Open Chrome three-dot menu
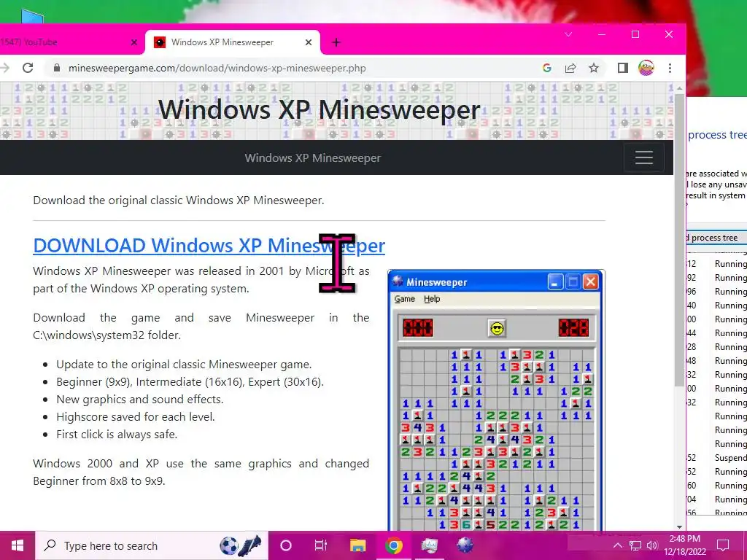This screenshot has height=560, width=747. (670, 68)
